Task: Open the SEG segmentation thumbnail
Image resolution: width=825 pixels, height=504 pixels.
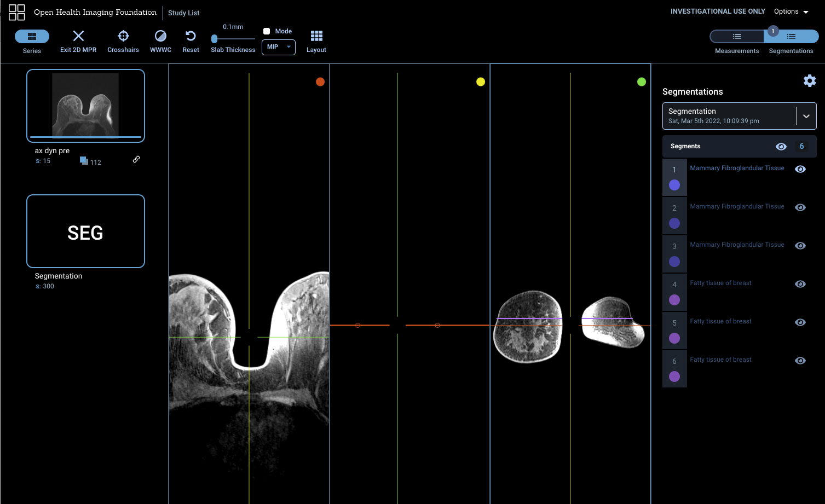Action: pos(85,231)
